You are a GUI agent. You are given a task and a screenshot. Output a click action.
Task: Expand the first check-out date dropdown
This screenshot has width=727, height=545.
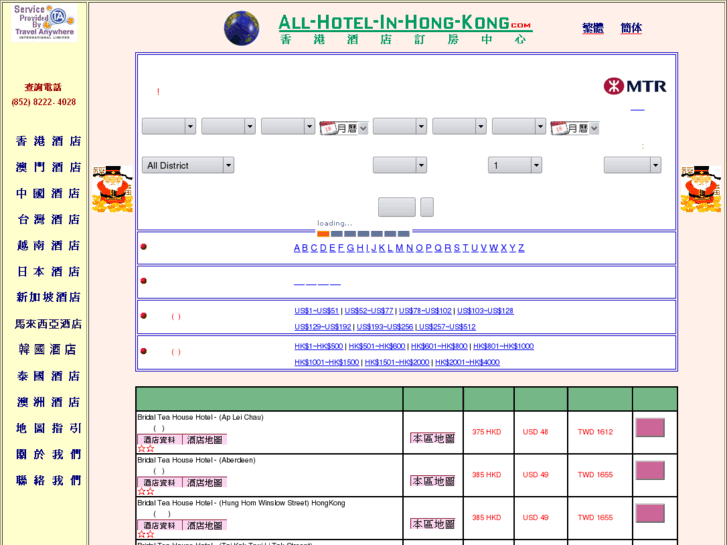(x=400, y=126)
